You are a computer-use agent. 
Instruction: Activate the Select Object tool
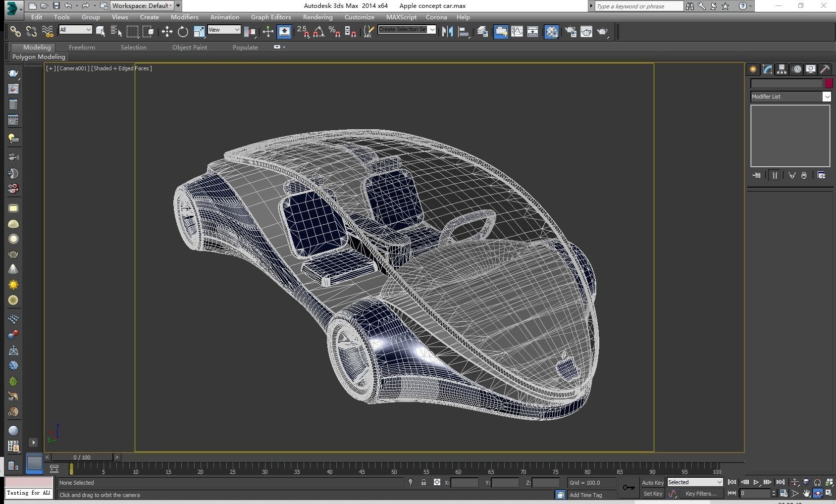(101, 32)
